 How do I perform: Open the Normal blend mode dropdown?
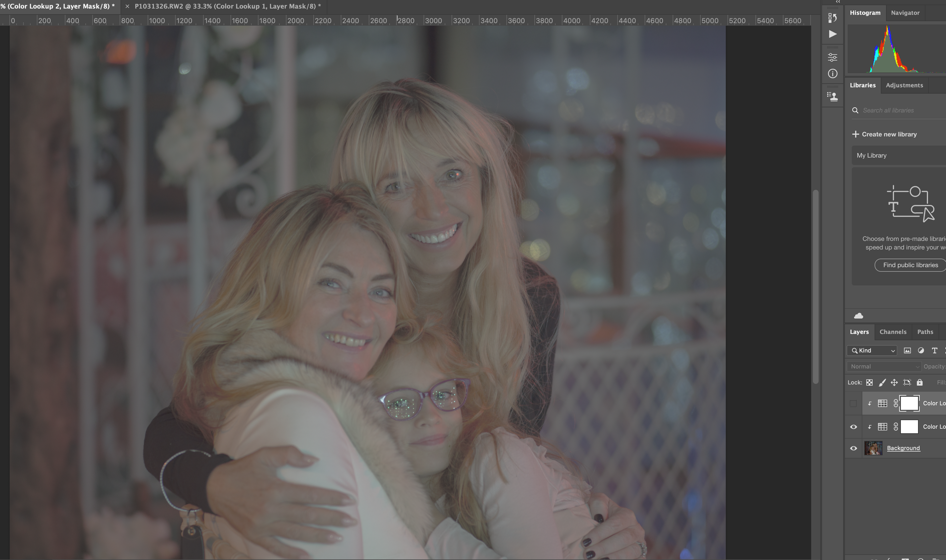coord(884,366)
